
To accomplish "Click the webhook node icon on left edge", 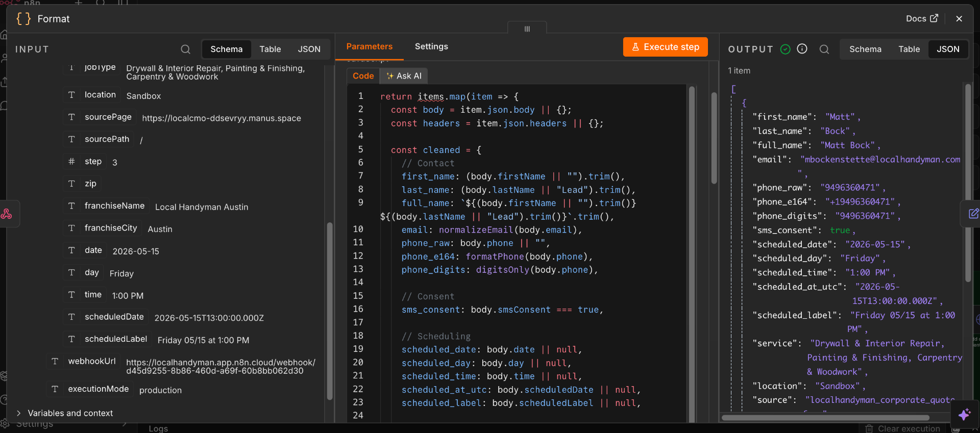I will coord(7,214).
